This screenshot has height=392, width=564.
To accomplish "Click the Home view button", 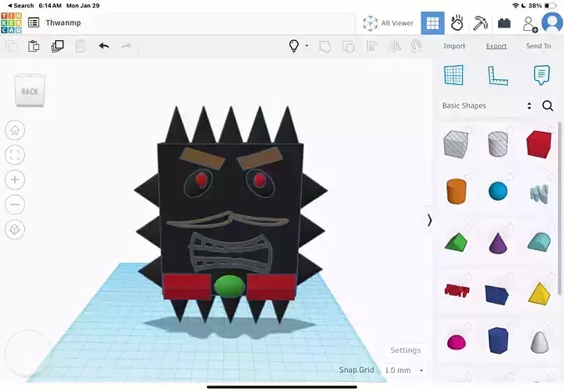I will click(15, 130).
